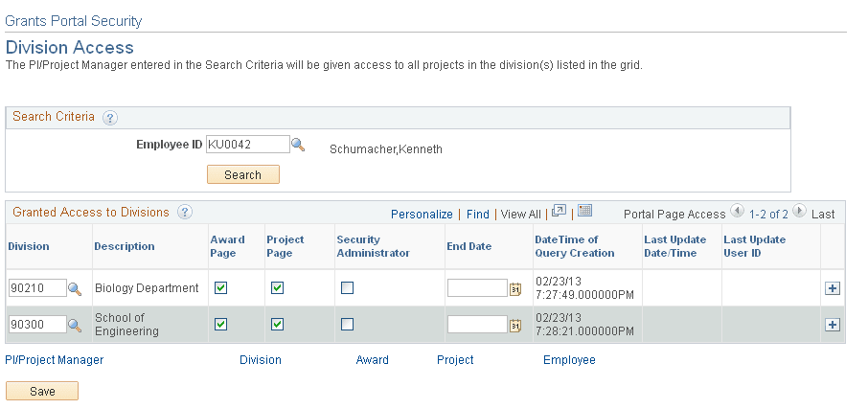Click Division field containing 90300
The height and width of the screenshot is (409, 868).
(x=37, y=325)
